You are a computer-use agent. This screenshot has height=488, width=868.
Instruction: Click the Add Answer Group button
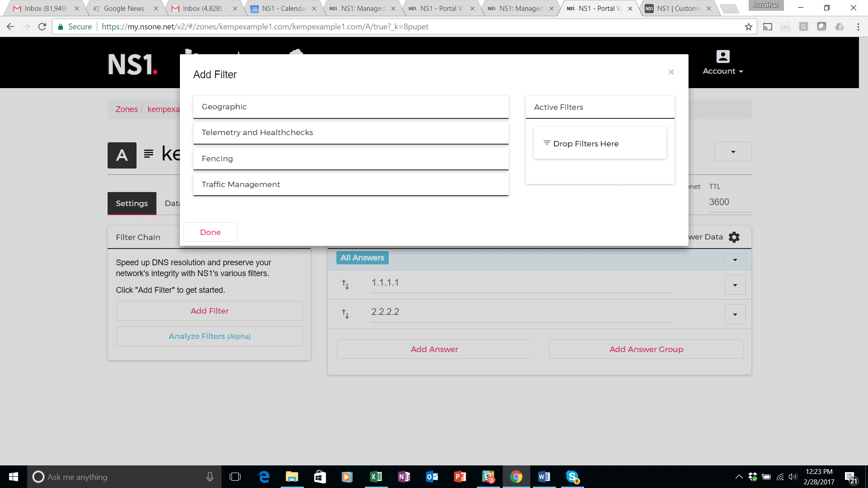pyautogui.click(x=646, y=349)
